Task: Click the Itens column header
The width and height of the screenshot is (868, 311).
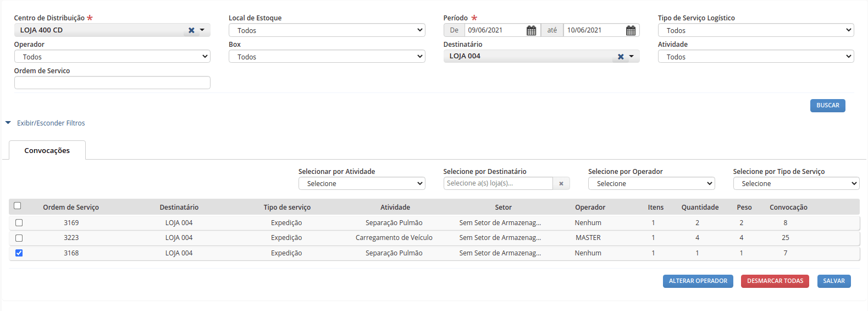Action: 656,208
